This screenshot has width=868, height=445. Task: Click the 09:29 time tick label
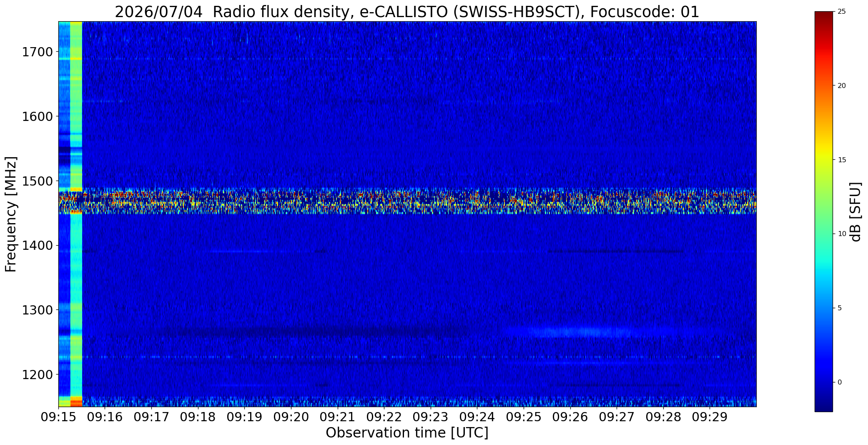(710, 417)
